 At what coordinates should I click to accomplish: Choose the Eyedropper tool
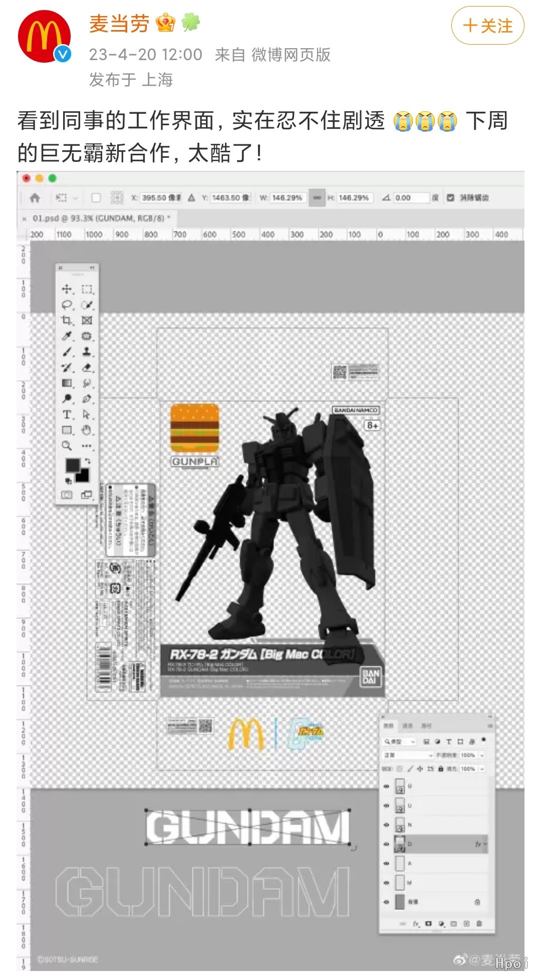pos(67,336)
